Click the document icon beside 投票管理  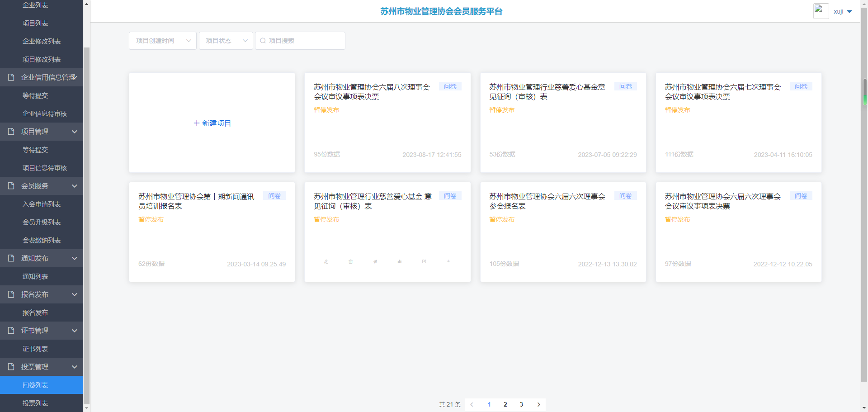pos(11,367)
